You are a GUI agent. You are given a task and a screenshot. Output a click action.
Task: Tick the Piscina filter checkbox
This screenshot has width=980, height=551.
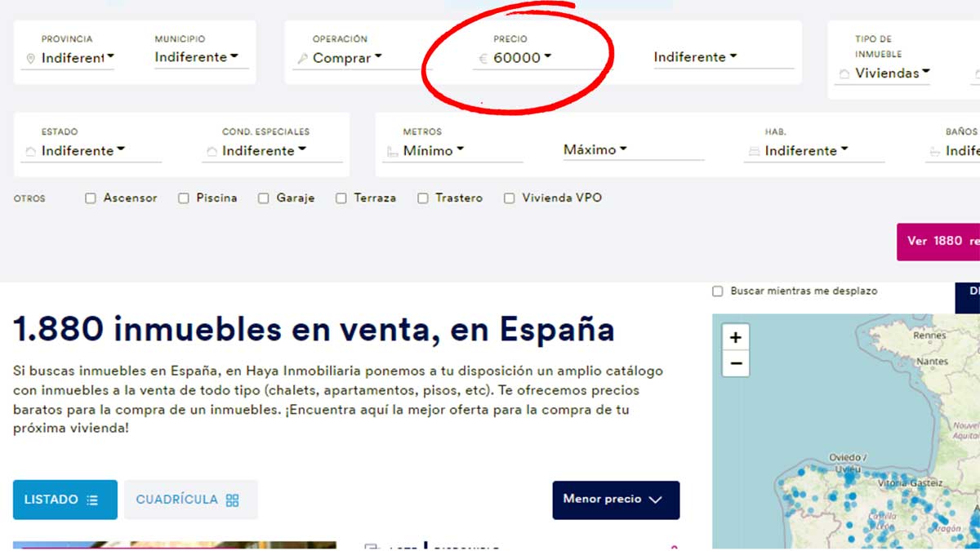tap(184, 198)
